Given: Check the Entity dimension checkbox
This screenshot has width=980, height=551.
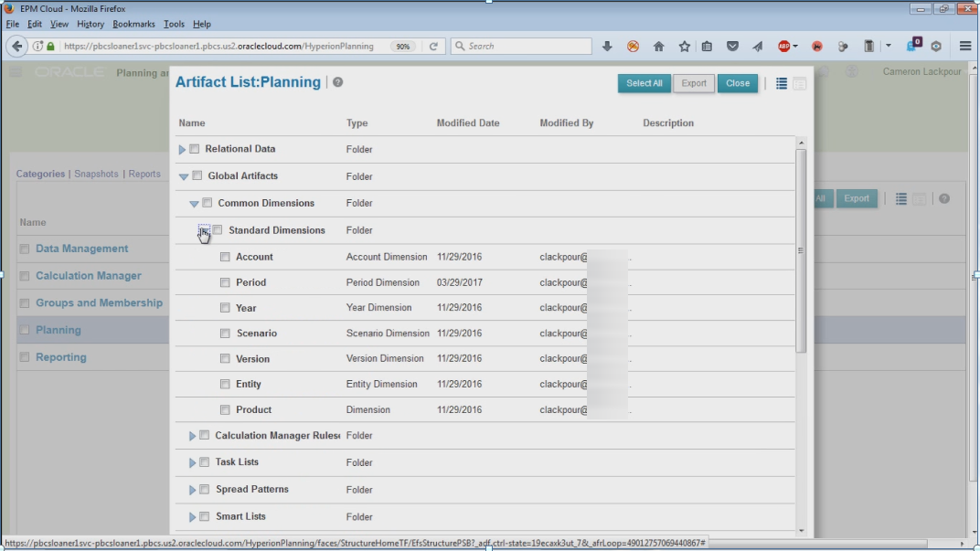Looking at the screenshot, I should [x=225, y=384].
